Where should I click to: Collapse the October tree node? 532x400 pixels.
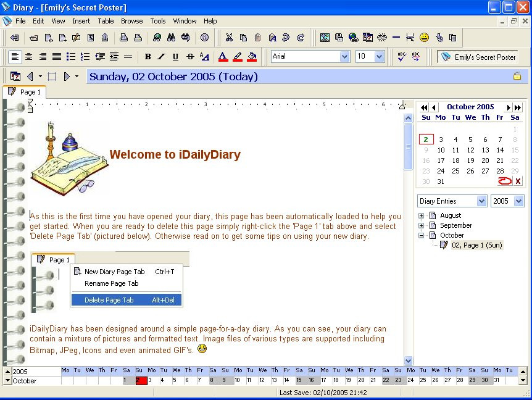click(x=421, y=235)
